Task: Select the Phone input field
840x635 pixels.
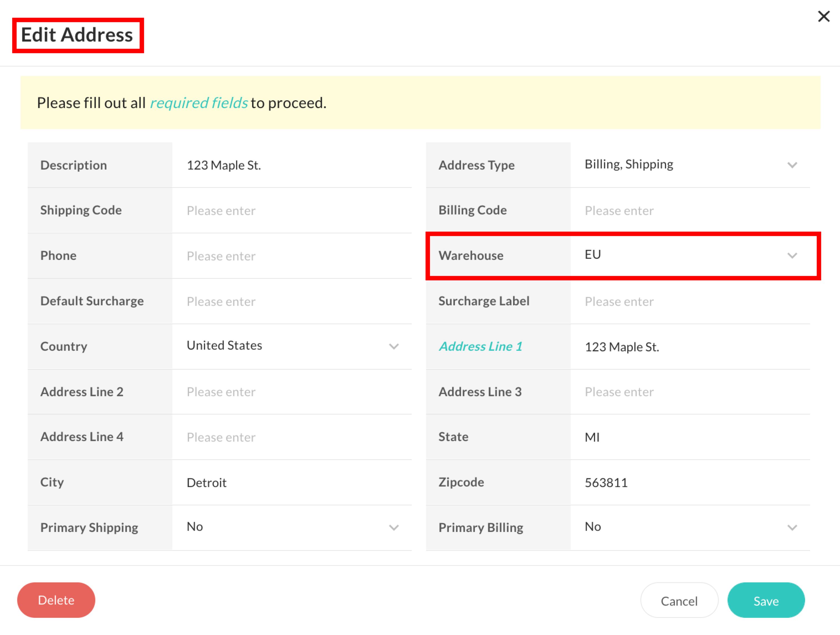Action: (292, 256)
